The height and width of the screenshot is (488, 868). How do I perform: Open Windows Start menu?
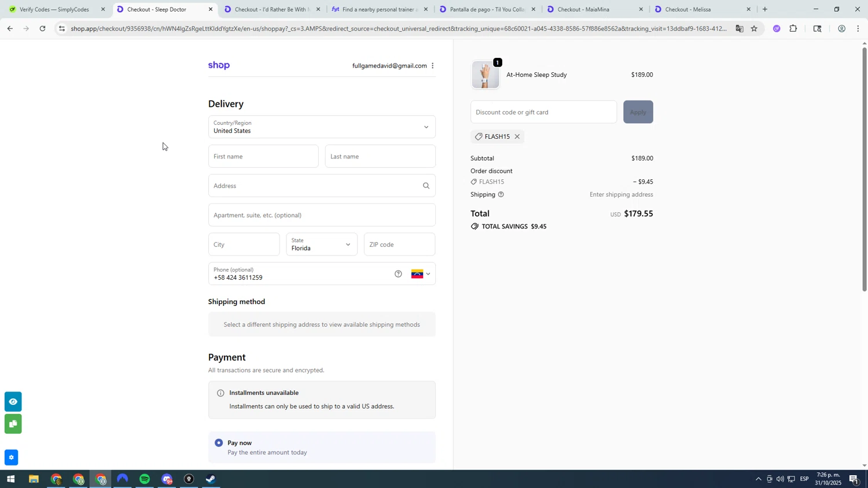[x=10, y=479]
